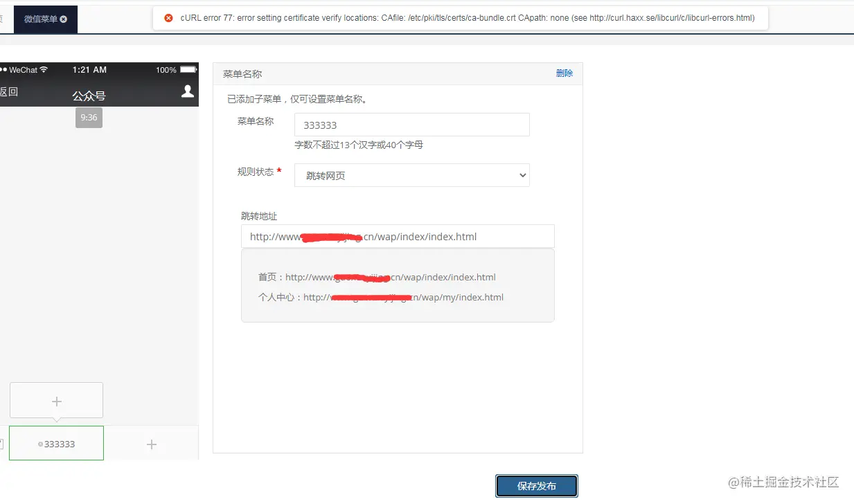Click the 已添加子菜单 notice text
The width and height of the screenshot is (854, 504).
click(x=297, y=99)
